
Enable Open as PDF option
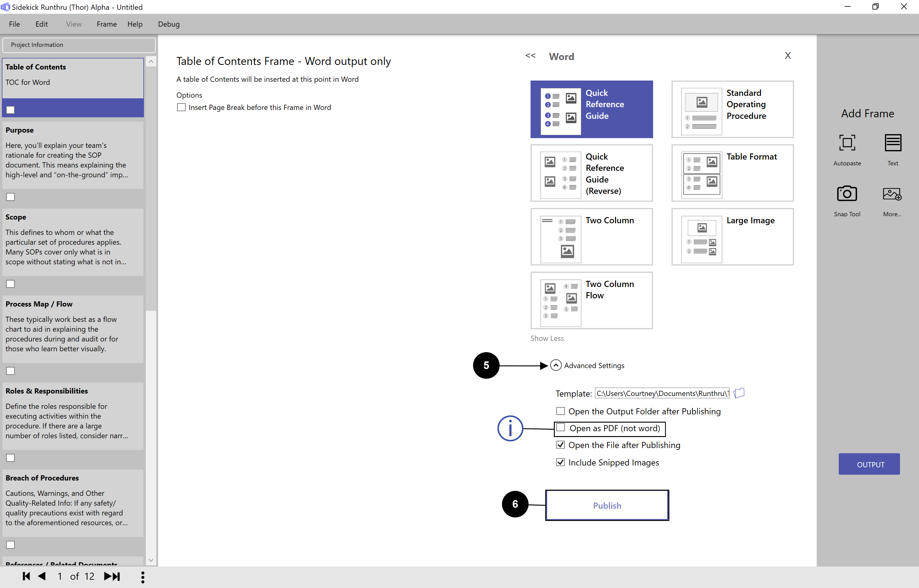[x=561, y=428]
